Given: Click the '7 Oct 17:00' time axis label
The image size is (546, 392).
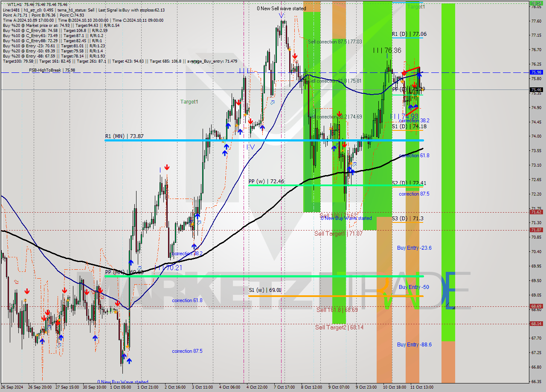Looking at the screenshot, I should click(x=285, y=387).
